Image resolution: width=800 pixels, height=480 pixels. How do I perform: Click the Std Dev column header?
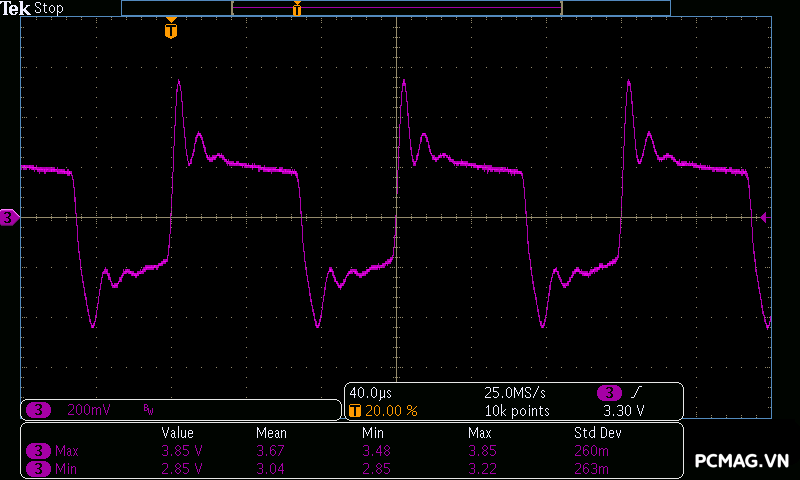point(596,433)
